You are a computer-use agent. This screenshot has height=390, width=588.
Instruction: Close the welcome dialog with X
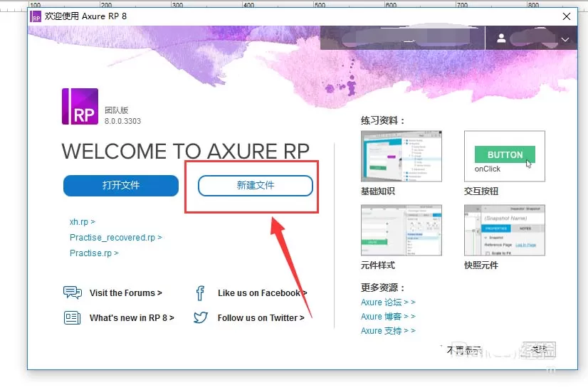coord(567,16)
